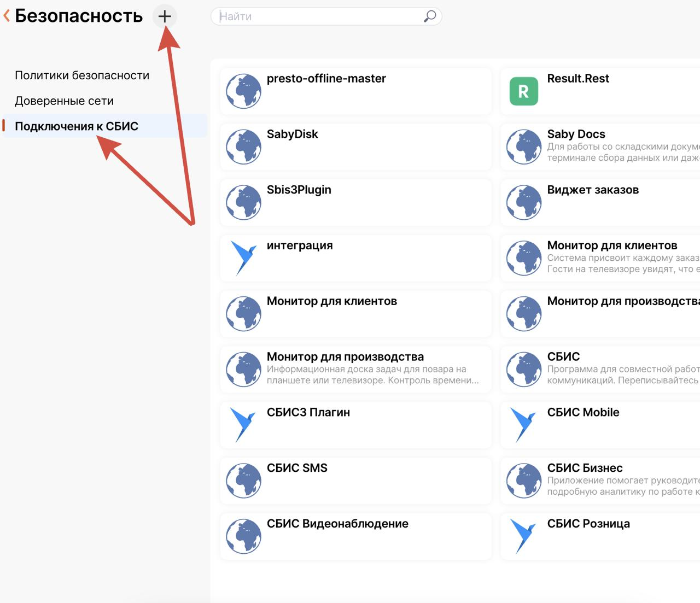Click the globe icon of Виджет заказов
This screenshot has width=700, height=603.
pos(524,203)
